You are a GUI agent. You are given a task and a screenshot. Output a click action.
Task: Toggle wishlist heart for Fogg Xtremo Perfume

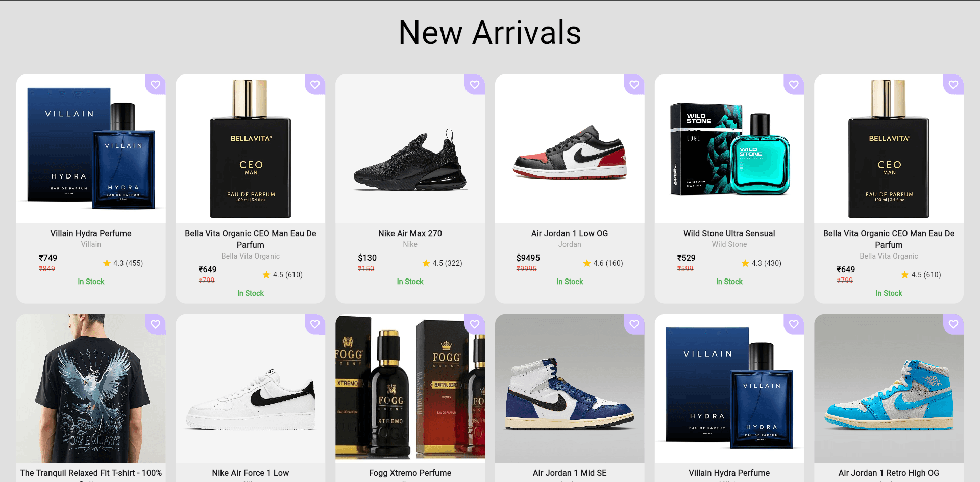coord(475,324)
